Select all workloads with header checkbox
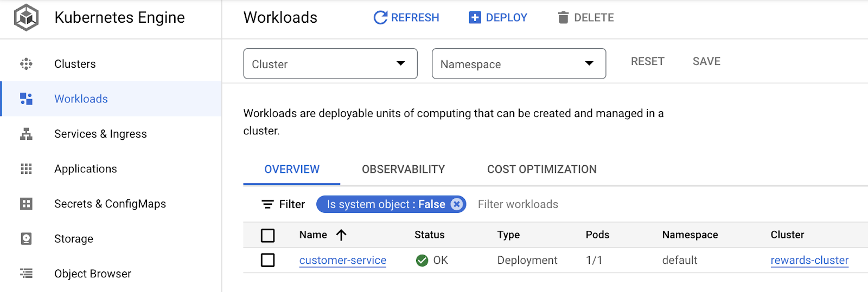 [267, 235]
